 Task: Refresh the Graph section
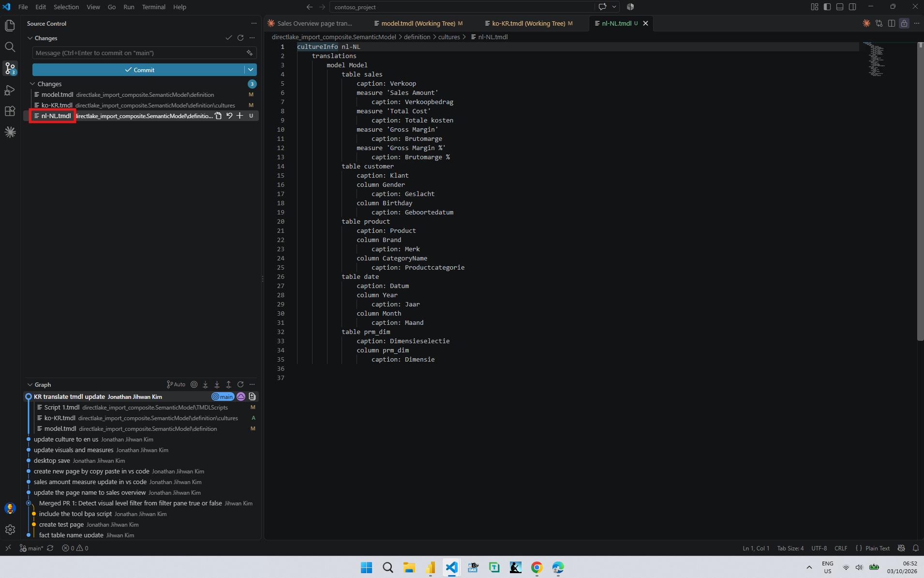240,384
